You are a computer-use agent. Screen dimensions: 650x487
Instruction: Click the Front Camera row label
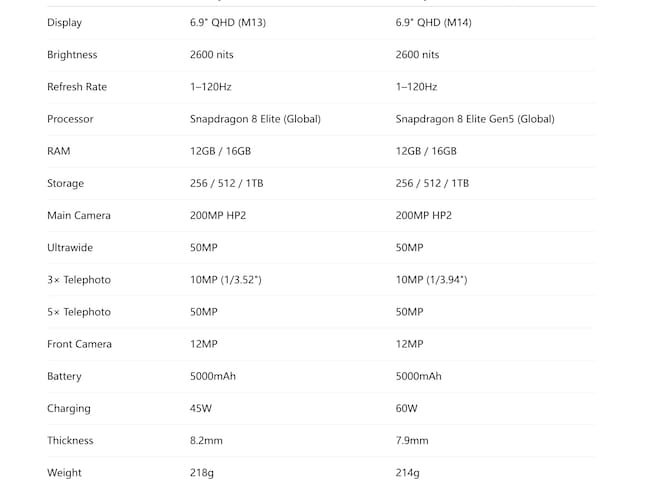point(79,344)
